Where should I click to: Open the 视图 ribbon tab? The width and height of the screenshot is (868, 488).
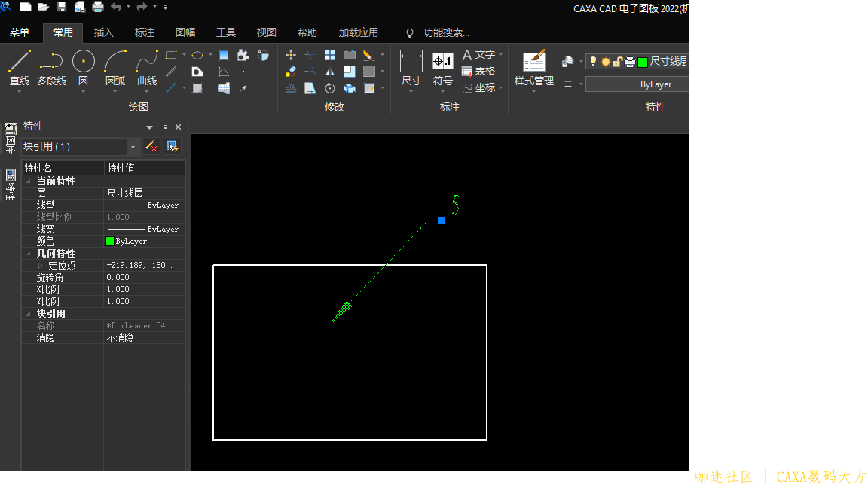click(x=266, y=32)
